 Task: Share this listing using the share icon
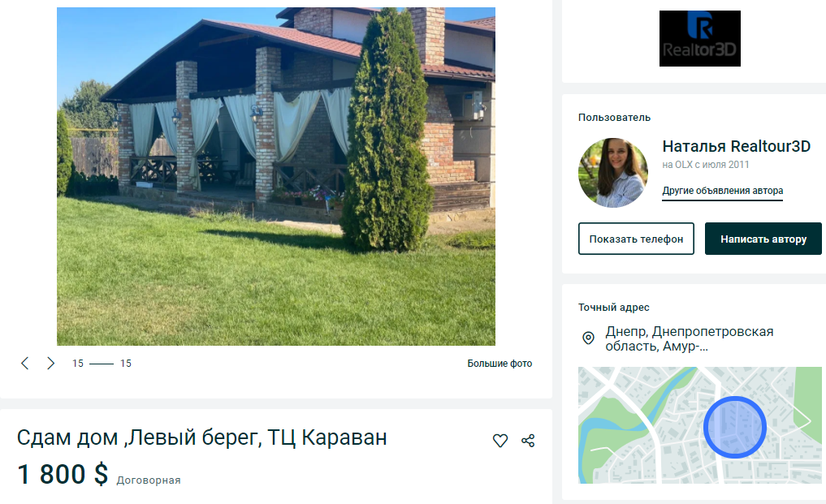click(528, 440)
